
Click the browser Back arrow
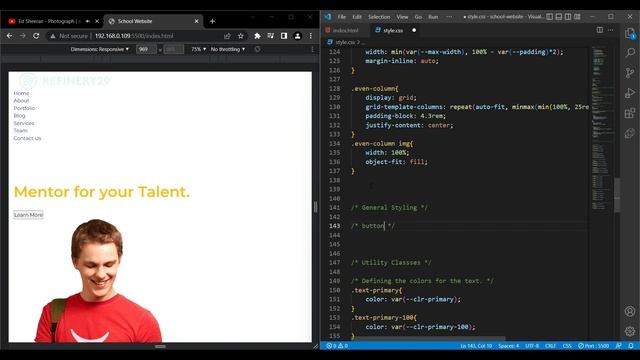pyautogui.click(x=9, y=36)
